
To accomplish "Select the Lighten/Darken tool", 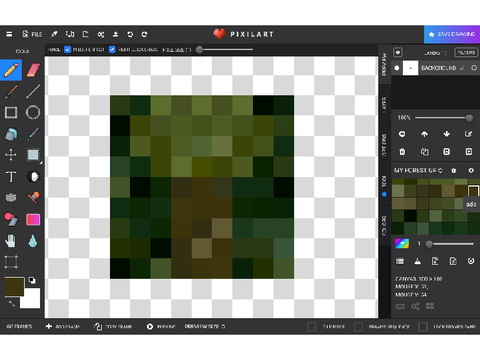I will (33, 177).
